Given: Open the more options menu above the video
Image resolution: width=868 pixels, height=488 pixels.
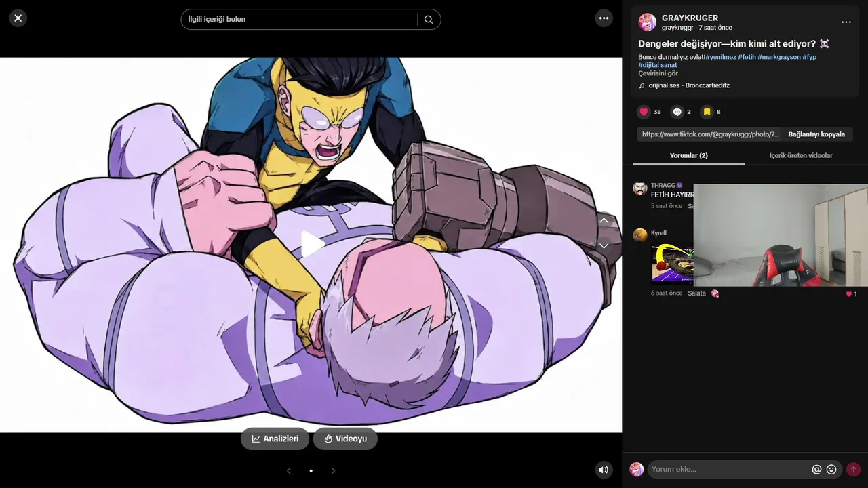Looking at the screenshot, I should click(604, 18).
